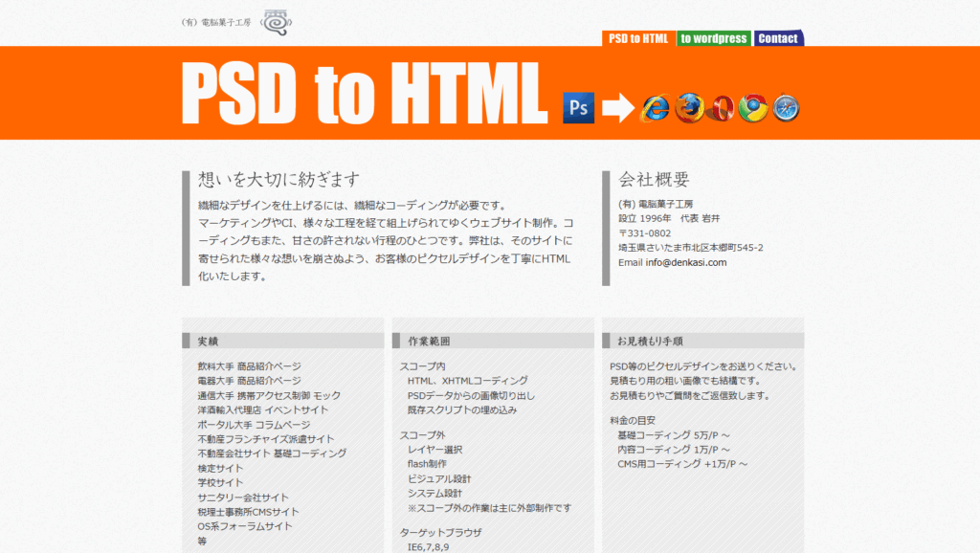Click 通信大手 携帯アクセス制御 モック entry

[269, 395]
